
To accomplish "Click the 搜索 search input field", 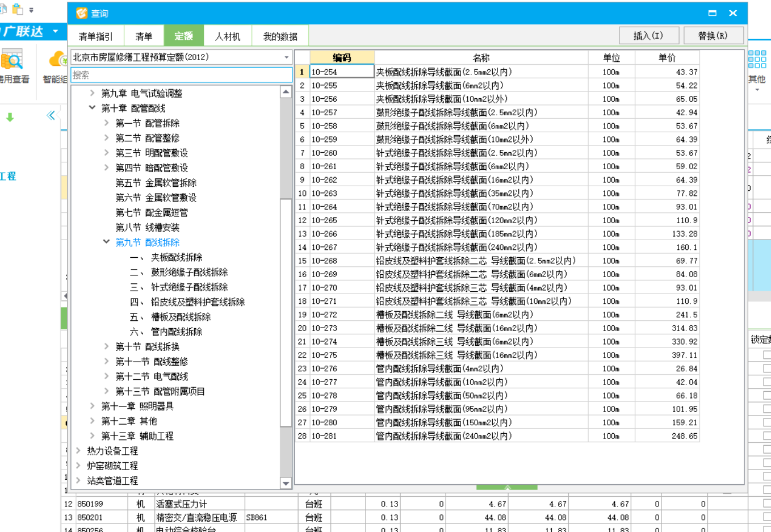I will (x=181, y=75).
